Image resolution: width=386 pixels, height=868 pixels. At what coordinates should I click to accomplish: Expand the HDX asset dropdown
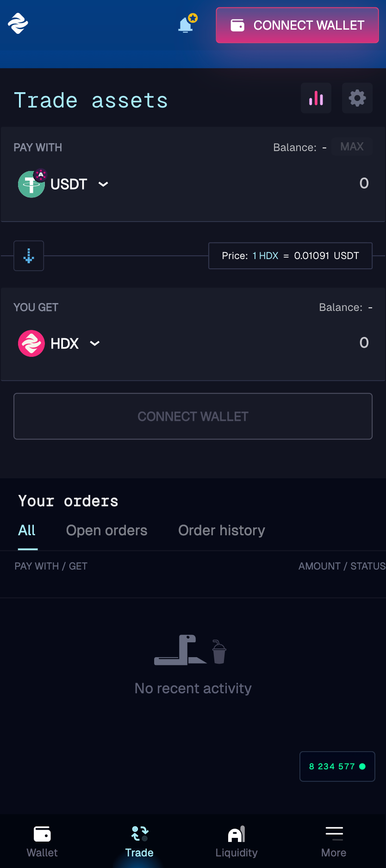pyautogui.click(x=95, y=343)
